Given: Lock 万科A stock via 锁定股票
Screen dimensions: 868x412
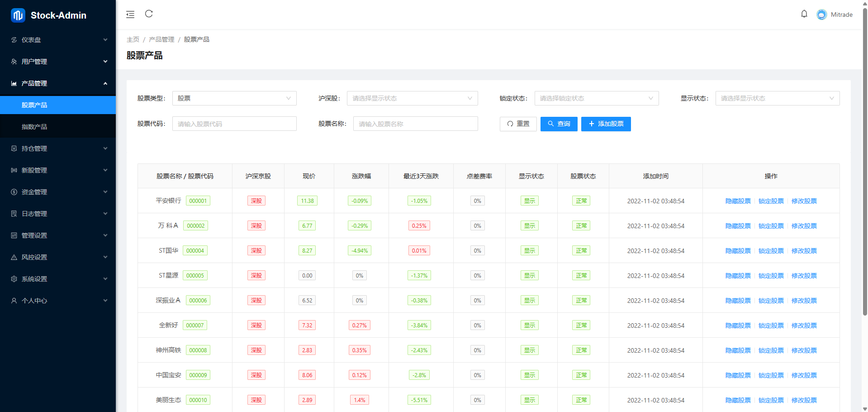Looking at the screenshot, I should click(771, 226).
